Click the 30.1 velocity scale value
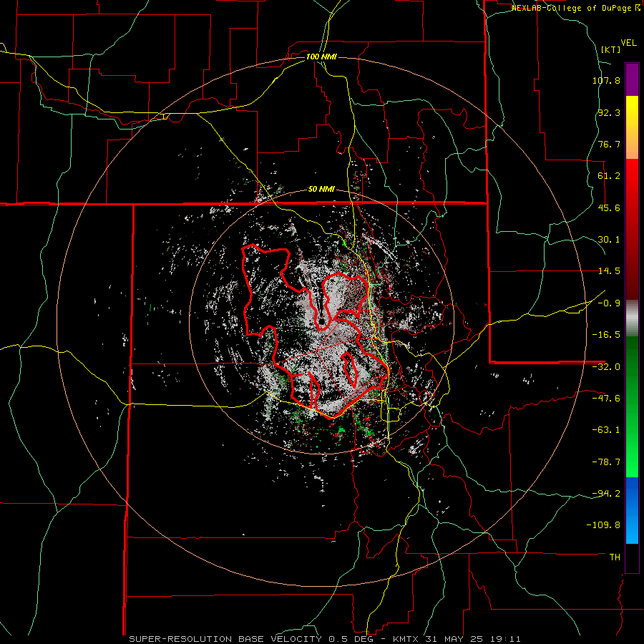Viewport: 644px width, 644px height. coord(609,240)
